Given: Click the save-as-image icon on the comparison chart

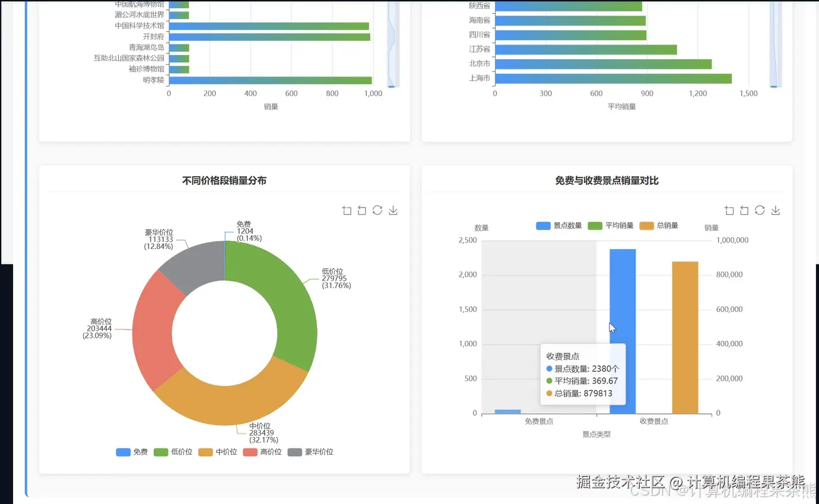Looking at the screenshot, I should 775,210.
